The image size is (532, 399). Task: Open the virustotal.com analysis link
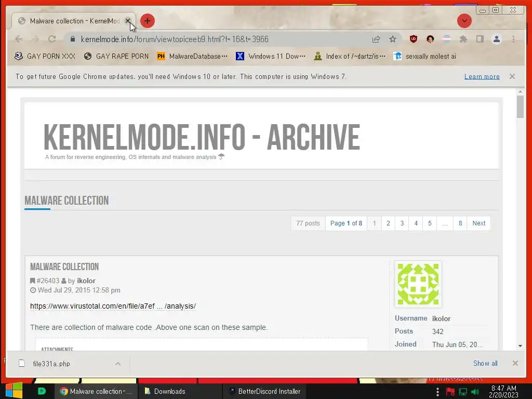(x=113, y=306)
